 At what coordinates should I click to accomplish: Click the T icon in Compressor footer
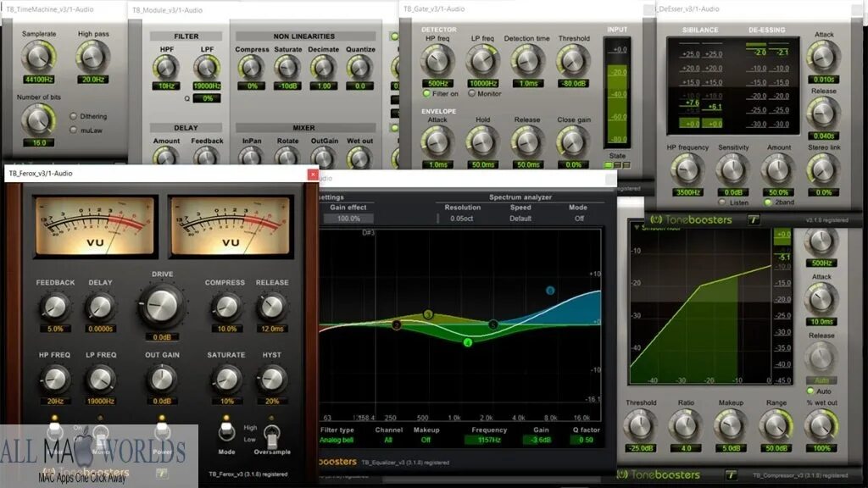click(x=731, y=474)
